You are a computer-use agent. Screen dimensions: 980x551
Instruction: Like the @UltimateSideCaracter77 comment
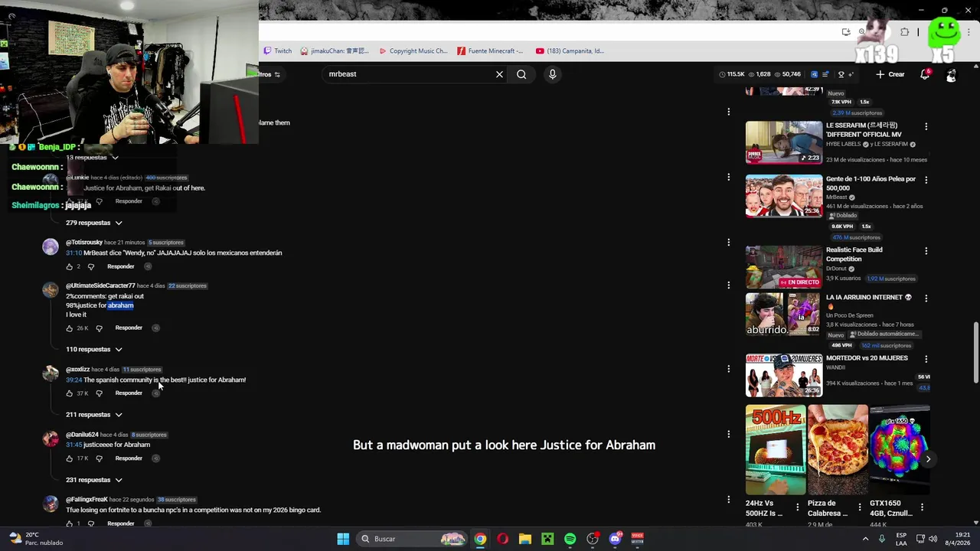[x=70, y=328]
